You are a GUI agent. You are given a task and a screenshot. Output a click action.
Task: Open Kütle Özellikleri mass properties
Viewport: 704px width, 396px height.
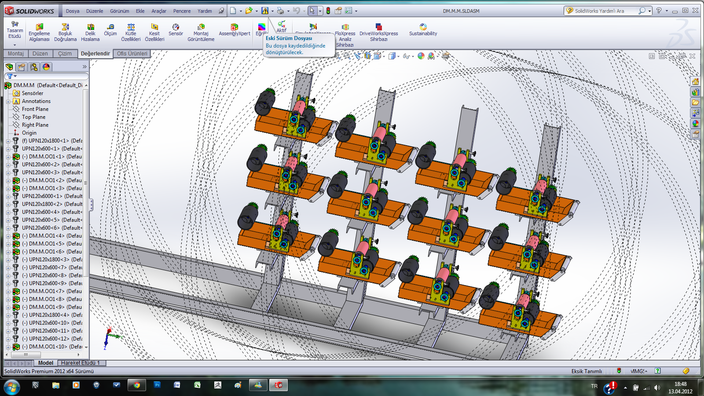coord(131,33)
